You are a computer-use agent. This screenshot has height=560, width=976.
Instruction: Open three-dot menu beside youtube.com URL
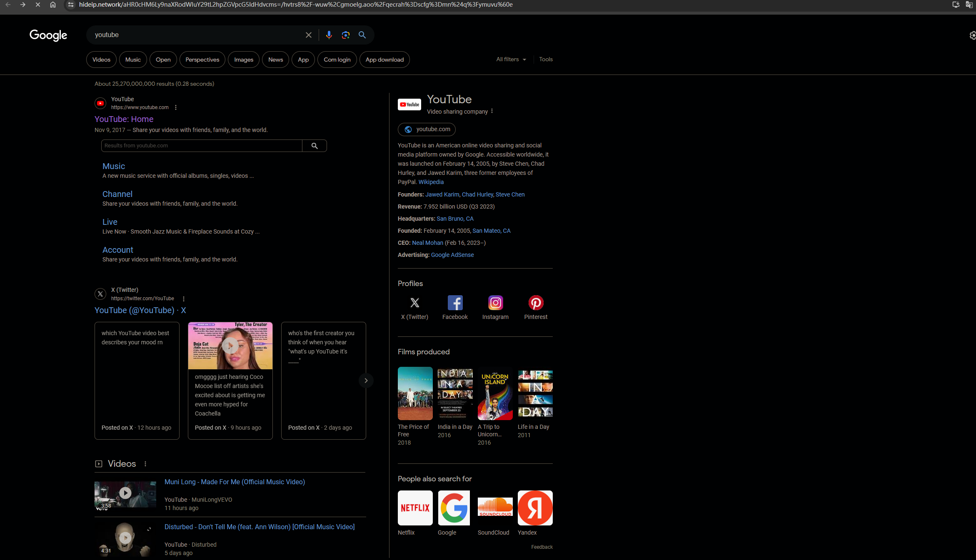tap(176, 107)
